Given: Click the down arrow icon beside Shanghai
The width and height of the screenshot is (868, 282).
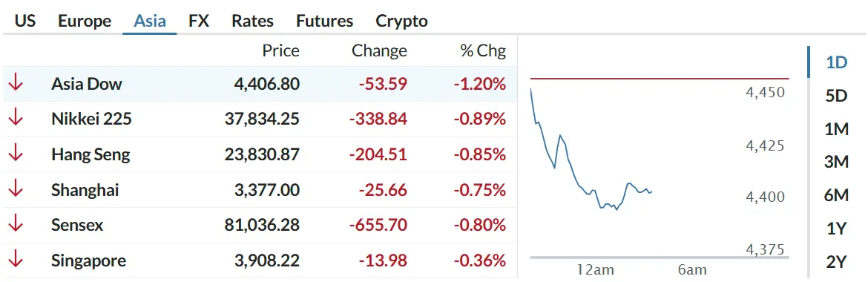Looking at the screenshot, I should point(16,190).
